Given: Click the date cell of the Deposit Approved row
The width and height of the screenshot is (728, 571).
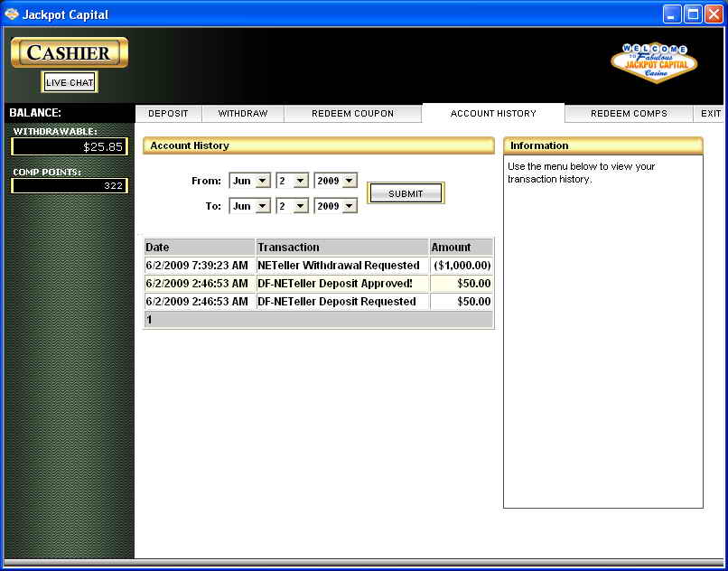Looking at the screenshot, I should pos(200,284).
